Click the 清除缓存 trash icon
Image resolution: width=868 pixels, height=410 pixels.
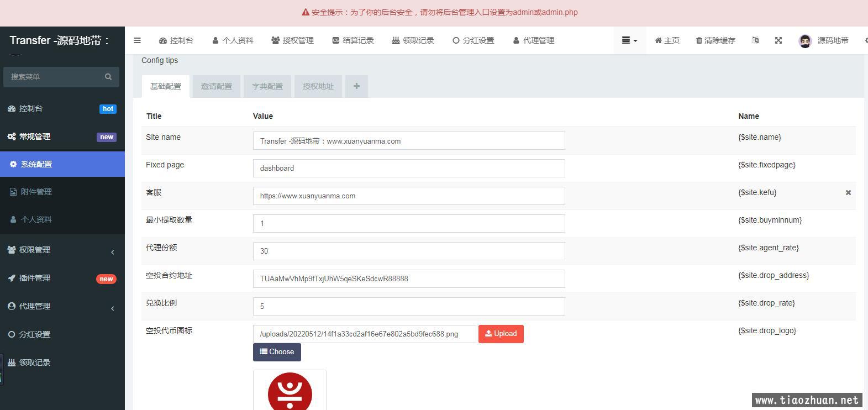[699, 40]
